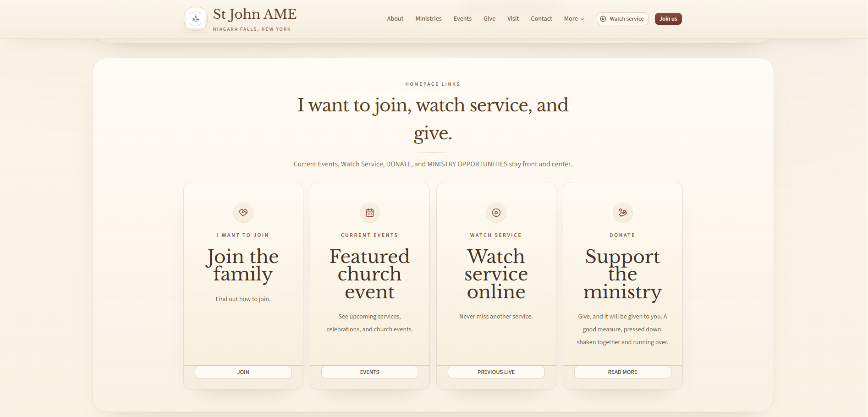Select the Events navigation item
Screen dimensions: 868x417
click(x=462, y=19)
